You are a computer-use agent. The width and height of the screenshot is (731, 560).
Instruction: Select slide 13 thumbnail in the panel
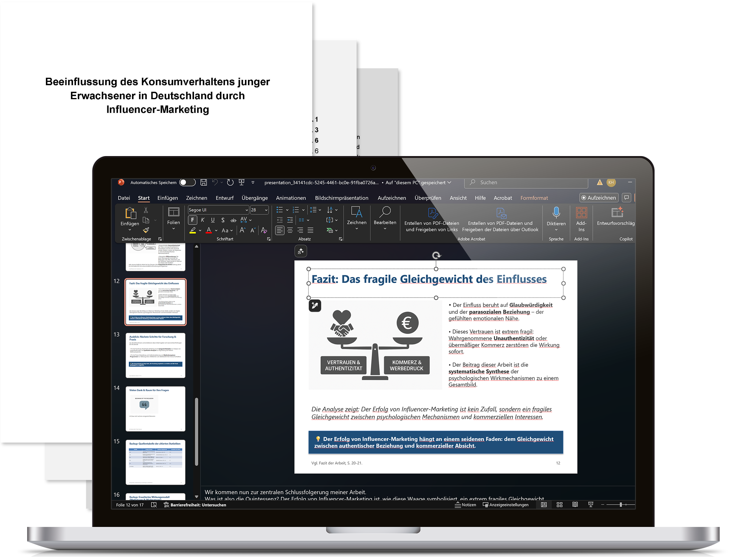(x=155, y=355)
